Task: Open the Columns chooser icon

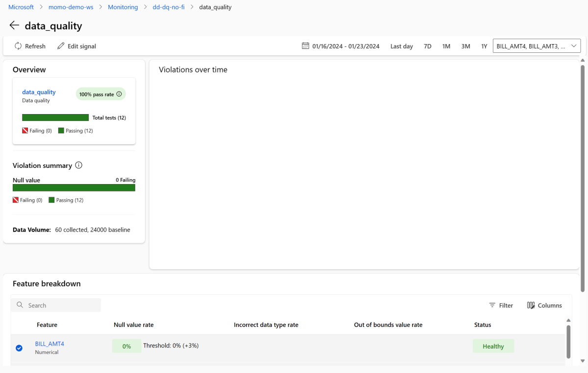Action: tap(531, 305)
